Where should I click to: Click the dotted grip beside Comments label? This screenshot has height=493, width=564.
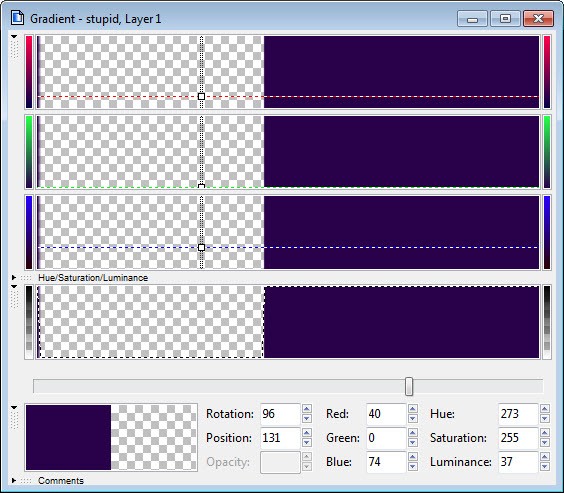[x=26, y=481]
